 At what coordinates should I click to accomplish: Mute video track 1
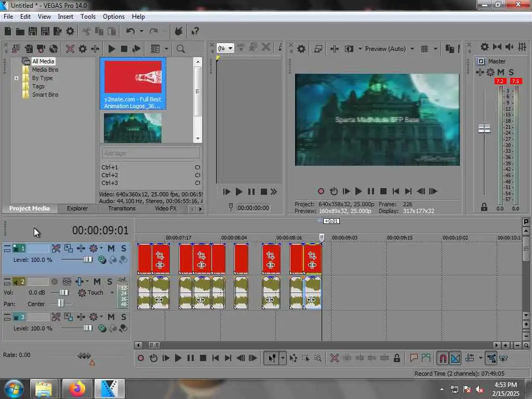coord(111,248)
